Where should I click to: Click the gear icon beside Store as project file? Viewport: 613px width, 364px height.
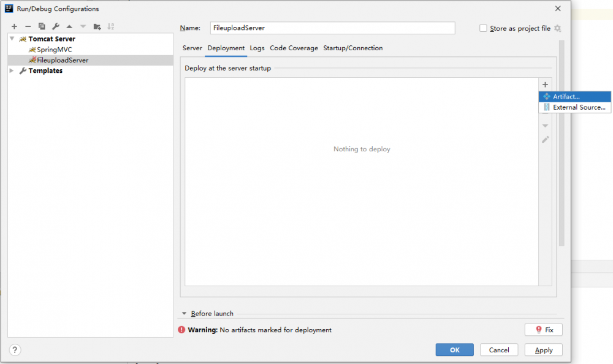558,28
